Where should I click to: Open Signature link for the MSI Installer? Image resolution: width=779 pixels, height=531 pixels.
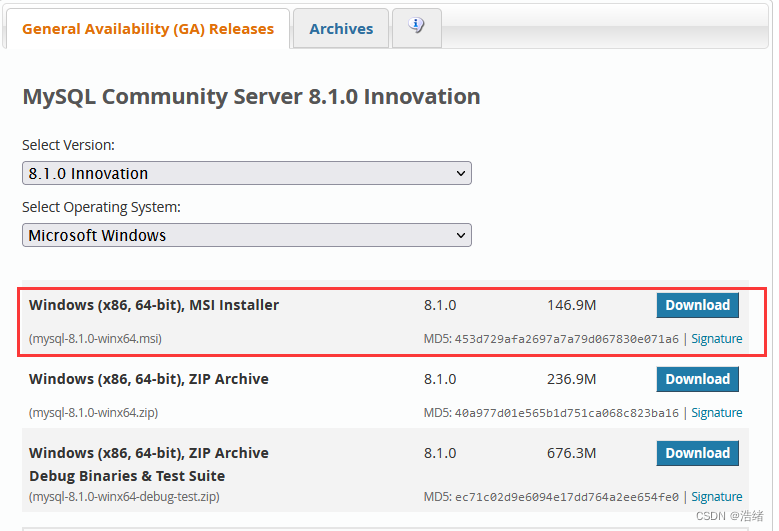[x=716, y=339]
